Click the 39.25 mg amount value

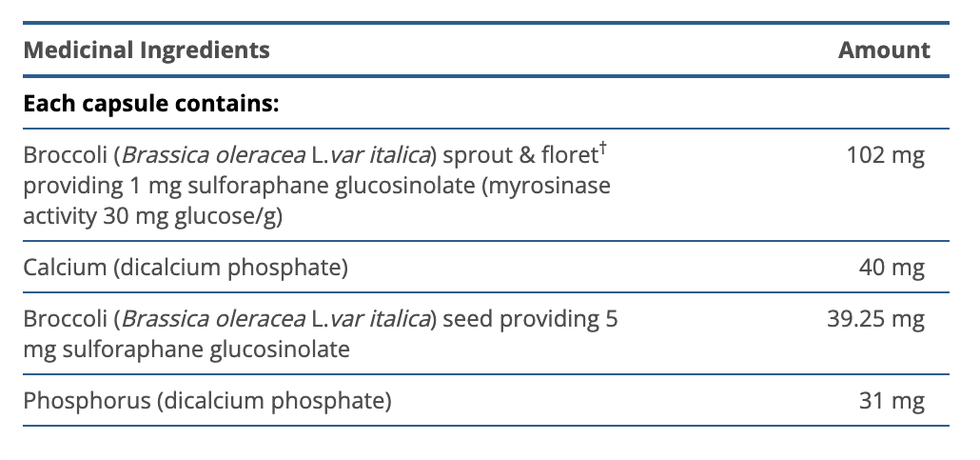(x=875, y=319)
